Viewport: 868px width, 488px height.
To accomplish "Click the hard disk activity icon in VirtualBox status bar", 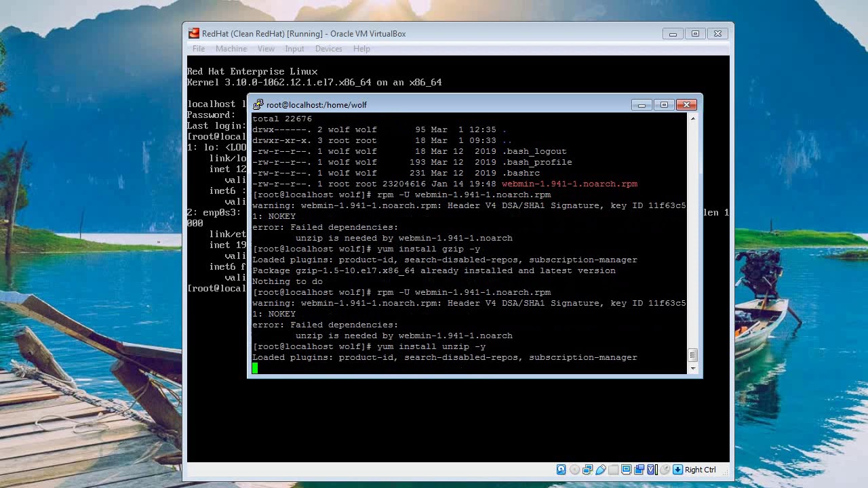I will (561, 470).
